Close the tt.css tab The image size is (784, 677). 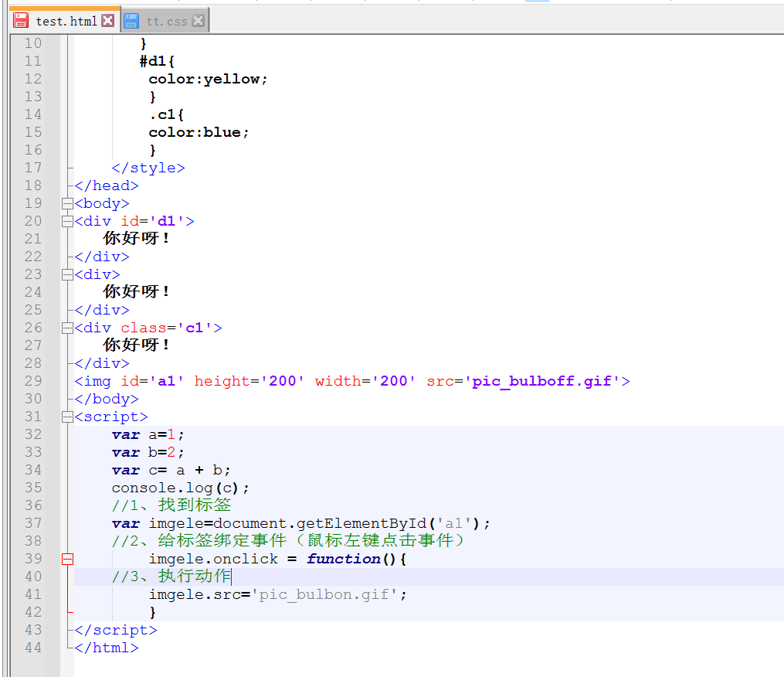click(199, 21)
